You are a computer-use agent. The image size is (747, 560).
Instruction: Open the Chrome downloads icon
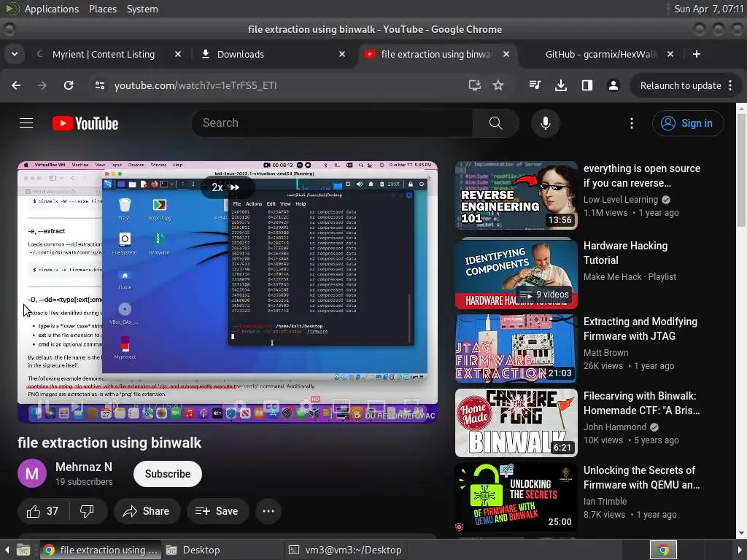tap(561, 85)
